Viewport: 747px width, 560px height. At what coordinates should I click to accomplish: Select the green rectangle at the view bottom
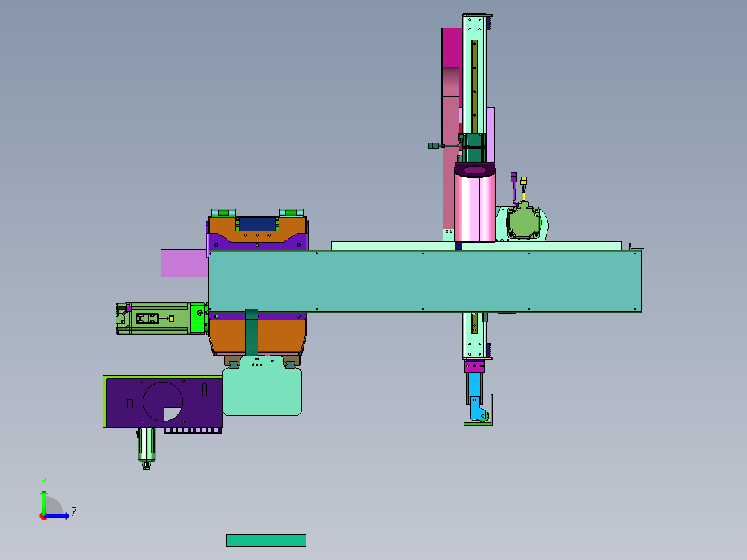(x=266, y=541)
